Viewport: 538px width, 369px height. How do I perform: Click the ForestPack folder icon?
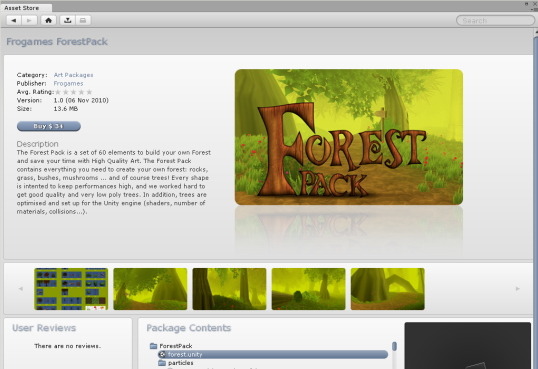(153, 346)
